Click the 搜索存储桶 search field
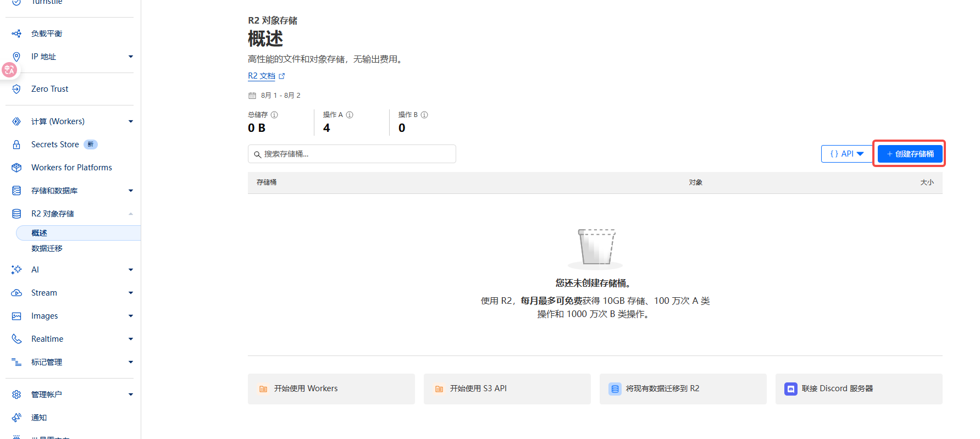980x439 pixels. tap(352, 154)
